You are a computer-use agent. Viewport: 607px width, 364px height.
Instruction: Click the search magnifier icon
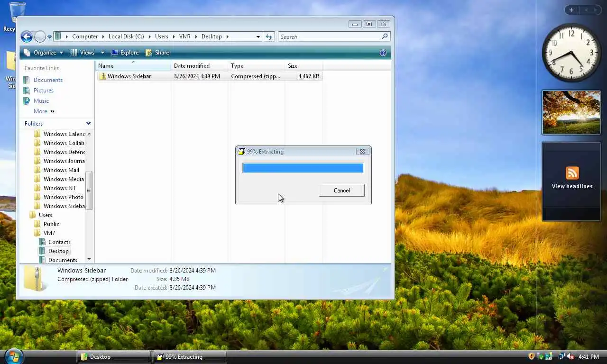[385, 36]
